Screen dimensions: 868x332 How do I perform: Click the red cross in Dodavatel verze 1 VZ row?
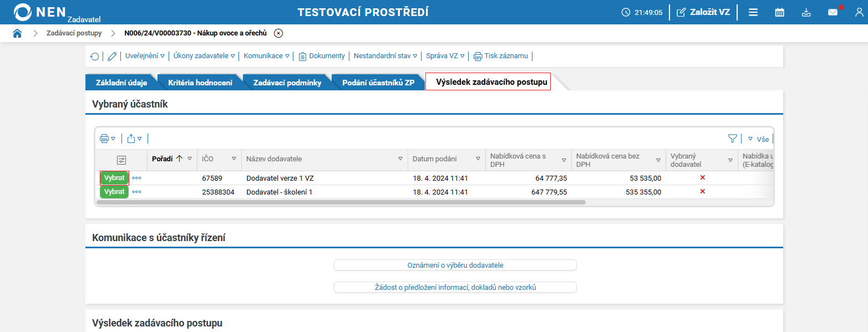click(703, 177)
